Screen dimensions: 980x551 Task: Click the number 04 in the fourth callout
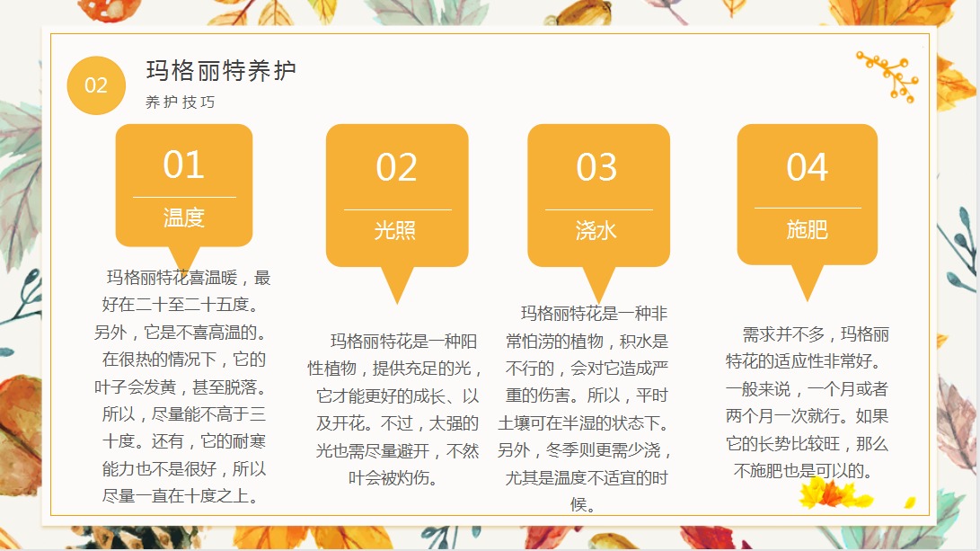(807, 168)
